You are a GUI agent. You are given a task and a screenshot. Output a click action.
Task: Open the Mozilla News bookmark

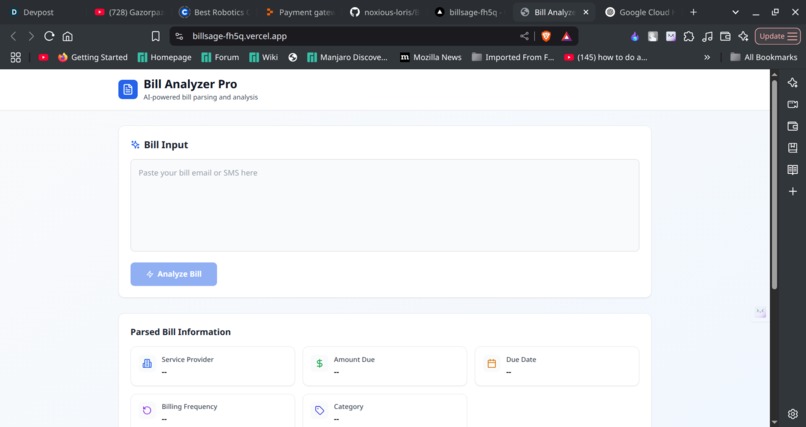point(431,58)
